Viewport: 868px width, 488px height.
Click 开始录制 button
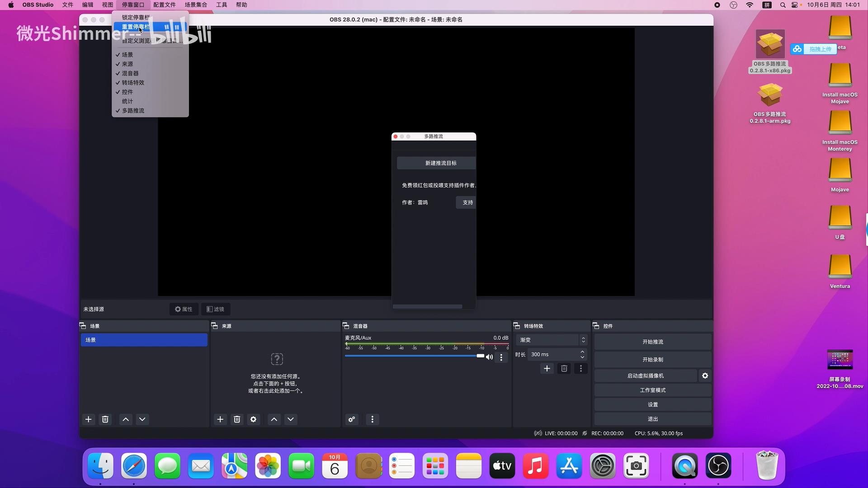pyautogui.click(x=653, y=360)
